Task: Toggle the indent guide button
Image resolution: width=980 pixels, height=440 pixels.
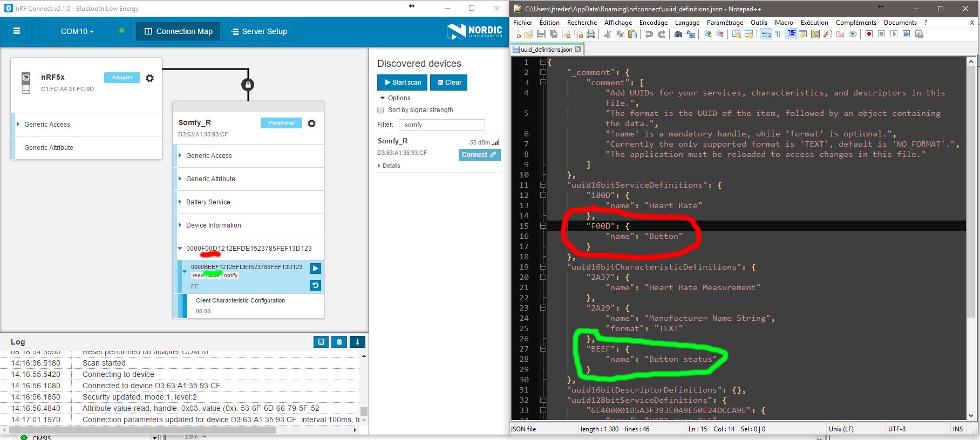Action: coord(791,34)
